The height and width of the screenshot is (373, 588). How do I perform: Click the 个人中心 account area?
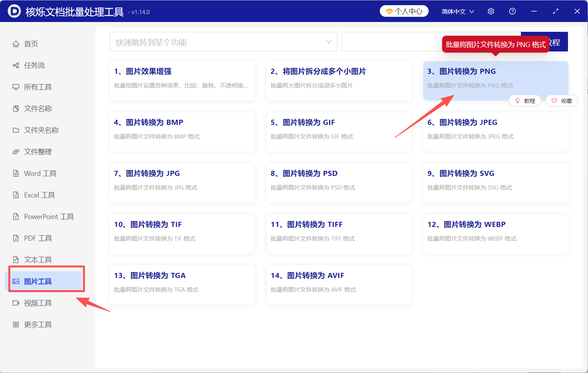coord(404,11)
